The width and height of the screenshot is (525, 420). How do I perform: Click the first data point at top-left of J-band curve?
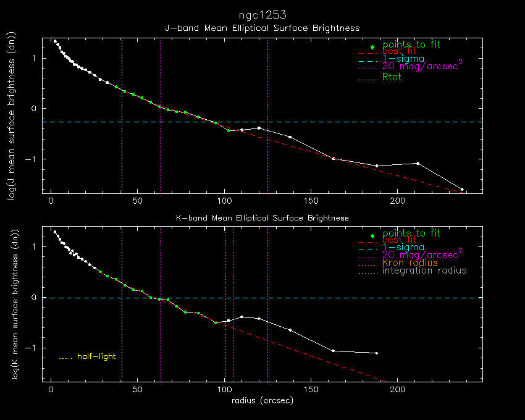pyautogui.click(x=55, y=41)
